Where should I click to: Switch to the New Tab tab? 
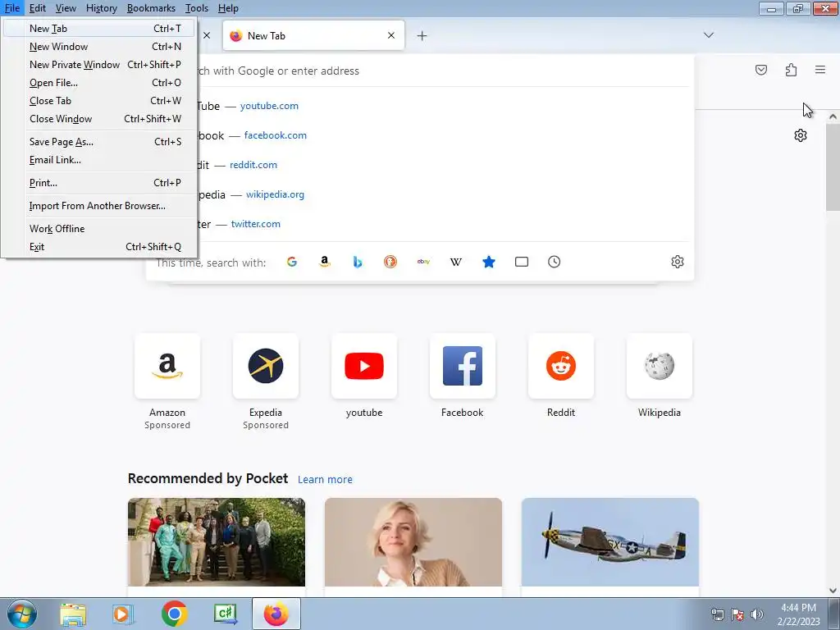(x=313, y=35)
